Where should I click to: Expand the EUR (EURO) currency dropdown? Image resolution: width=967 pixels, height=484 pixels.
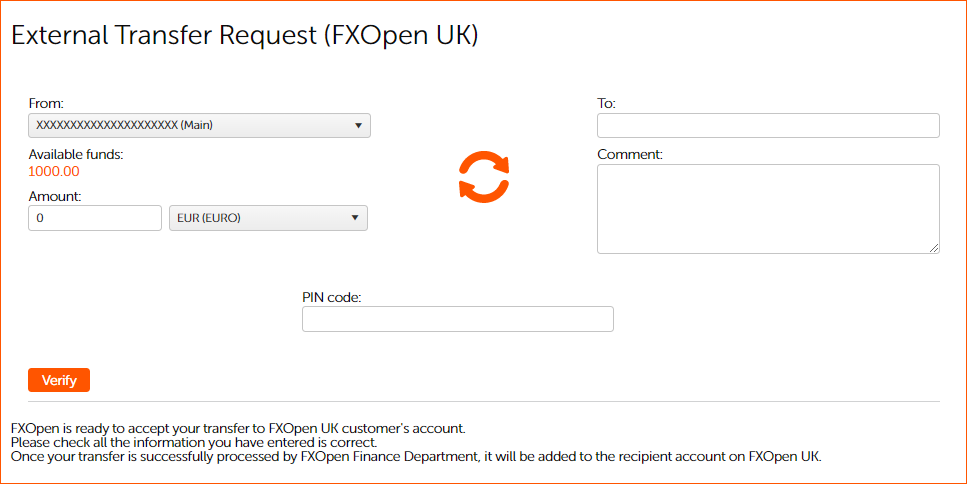pyautogui.click(x=268, y=218)
